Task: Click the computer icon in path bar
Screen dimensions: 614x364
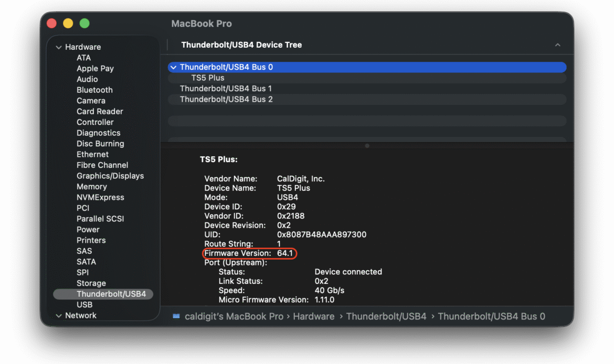Action: pyautogui.click(x=176, y=316)
